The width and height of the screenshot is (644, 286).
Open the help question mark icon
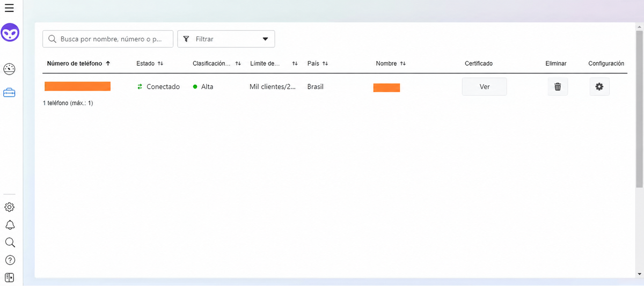coord(10,260)
